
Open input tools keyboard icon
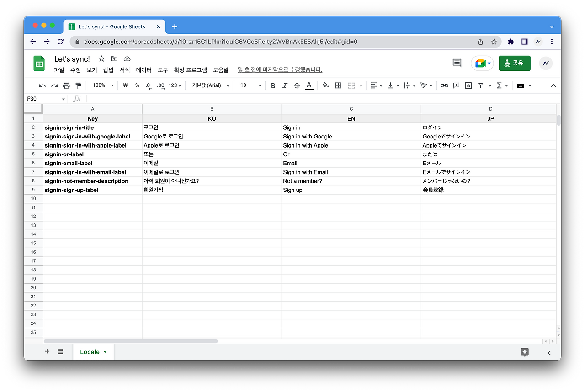(520, 85)
